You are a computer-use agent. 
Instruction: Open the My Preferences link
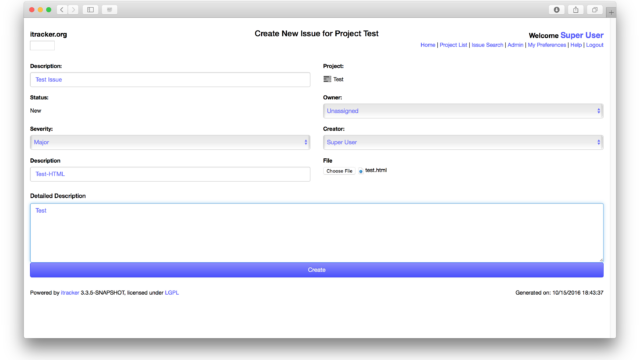[x=547, y=45]
